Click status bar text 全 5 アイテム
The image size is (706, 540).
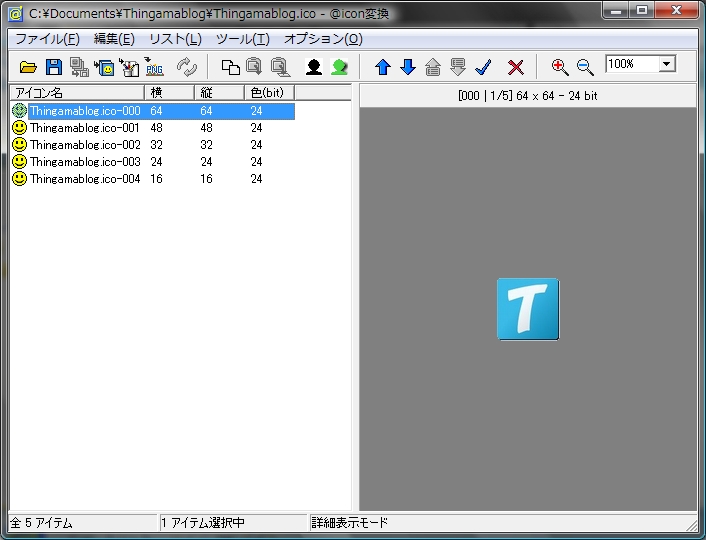(41, 523)
